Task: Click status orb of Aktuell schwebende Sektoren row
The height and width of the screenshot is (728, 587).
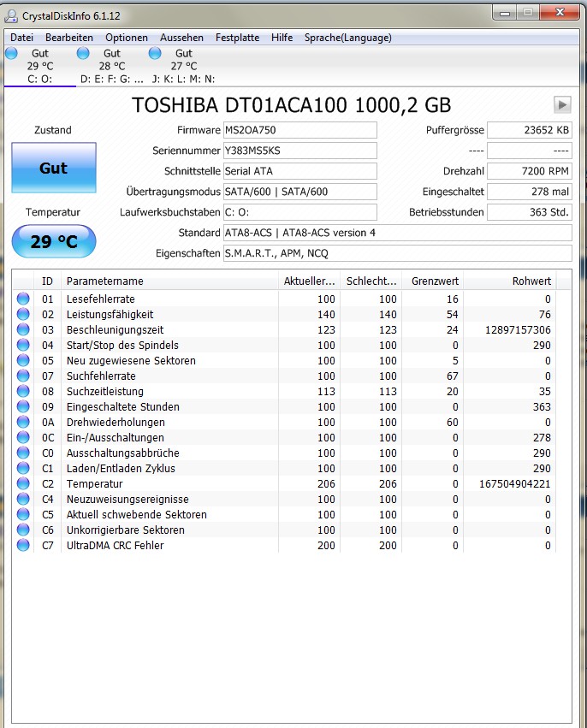Action: pos(23,514)
